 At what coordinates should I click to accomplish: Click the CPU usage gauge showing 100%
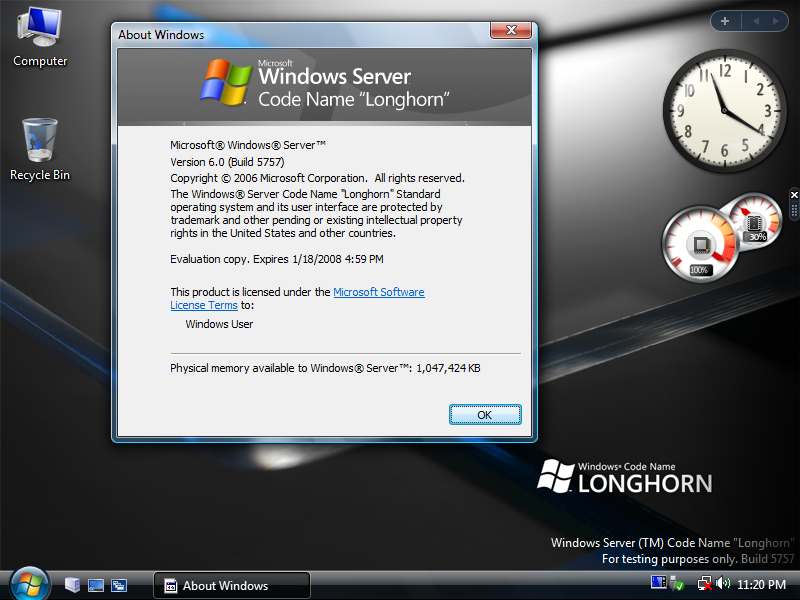coord(700,244)
